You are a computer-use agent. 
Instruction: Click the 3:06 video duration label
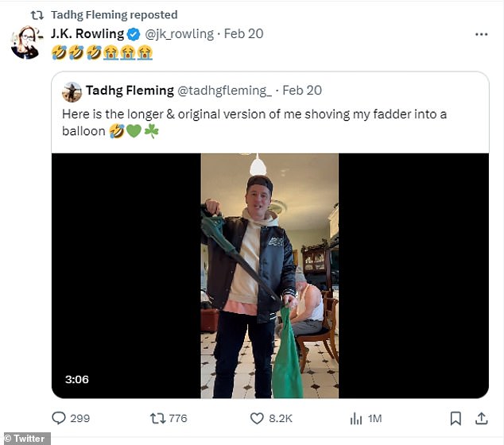click(x=76, y=380)
